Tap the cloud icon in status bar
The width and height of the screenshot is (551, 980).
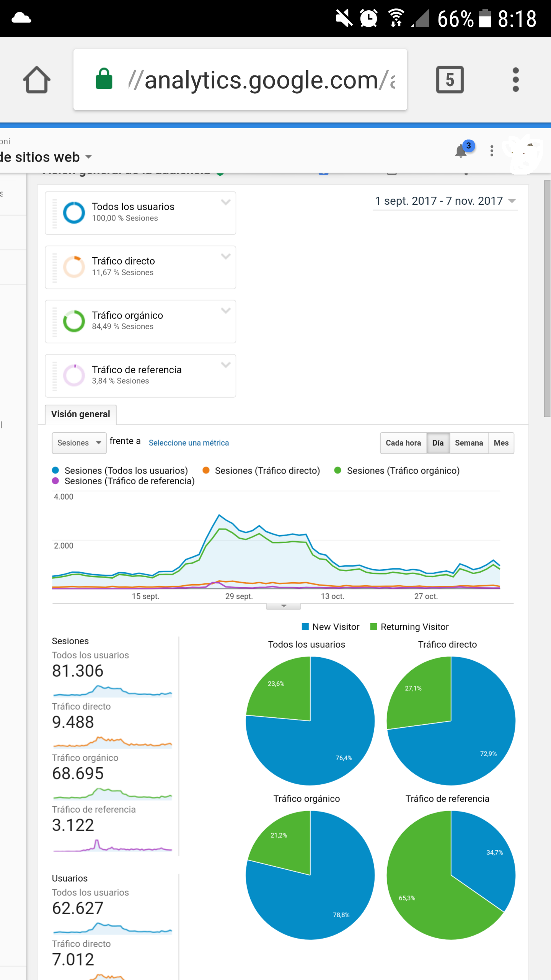pos(21,18)
